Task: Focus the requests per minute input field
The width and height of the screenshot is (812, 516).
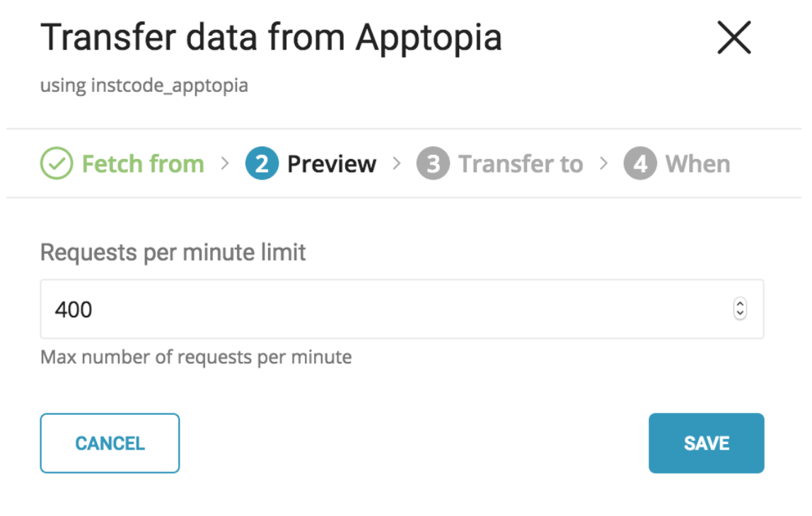Action: (382, 309)
